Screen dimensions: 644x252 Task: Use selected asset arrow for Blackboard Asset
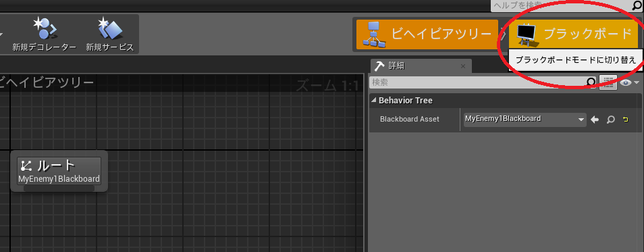[x=595, y=120]
